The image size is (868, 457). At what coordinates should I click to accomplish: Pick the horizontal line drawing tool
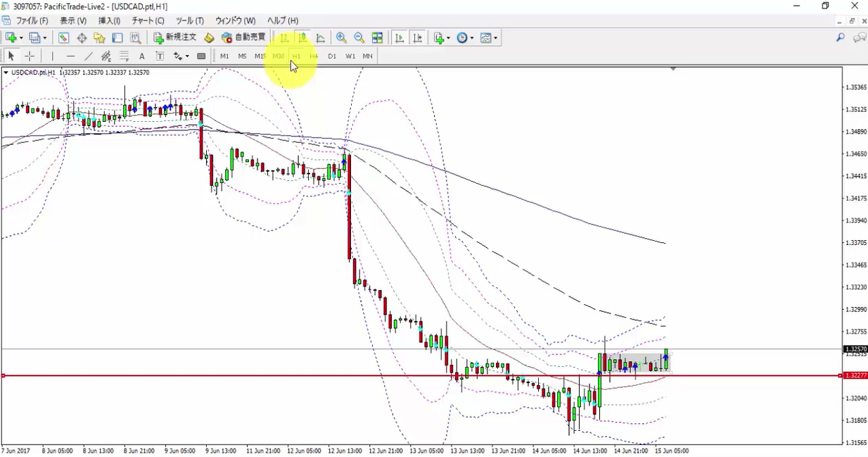tap(70, 56)
